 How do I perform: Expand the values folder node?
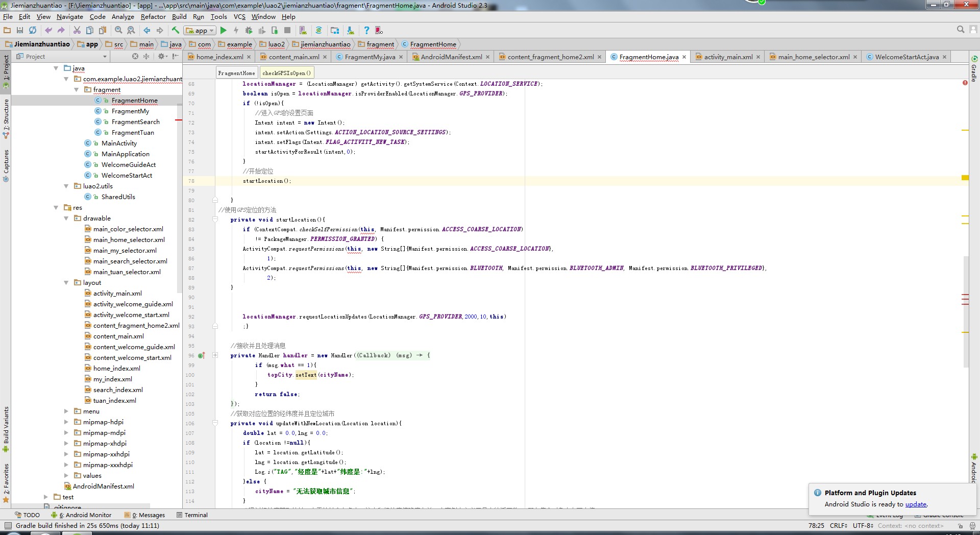coord(66,476)
